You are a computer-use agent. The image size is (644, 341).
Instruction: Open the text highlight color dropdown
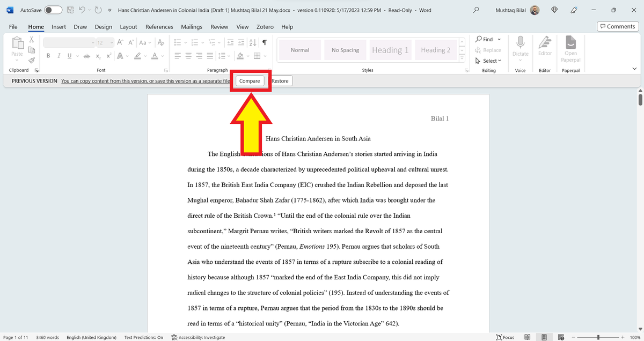tap(145, 55)
